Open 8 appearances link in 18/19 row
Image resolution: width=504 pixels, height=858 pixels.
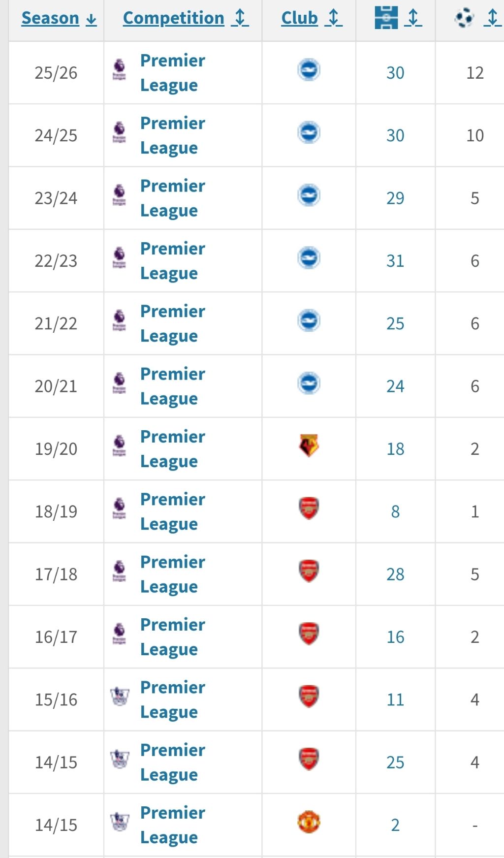[x=395, y=511]
